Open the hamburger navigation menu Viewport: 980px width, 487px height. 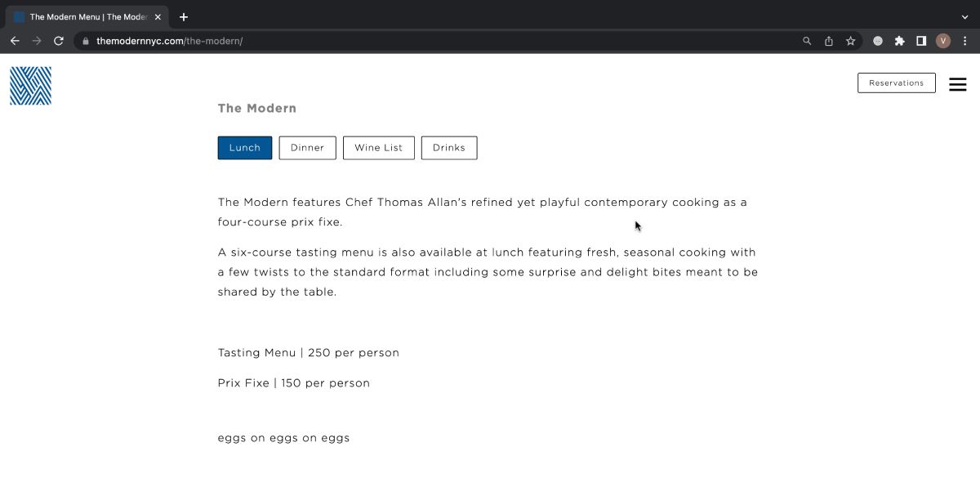click(x=957, y=83)
